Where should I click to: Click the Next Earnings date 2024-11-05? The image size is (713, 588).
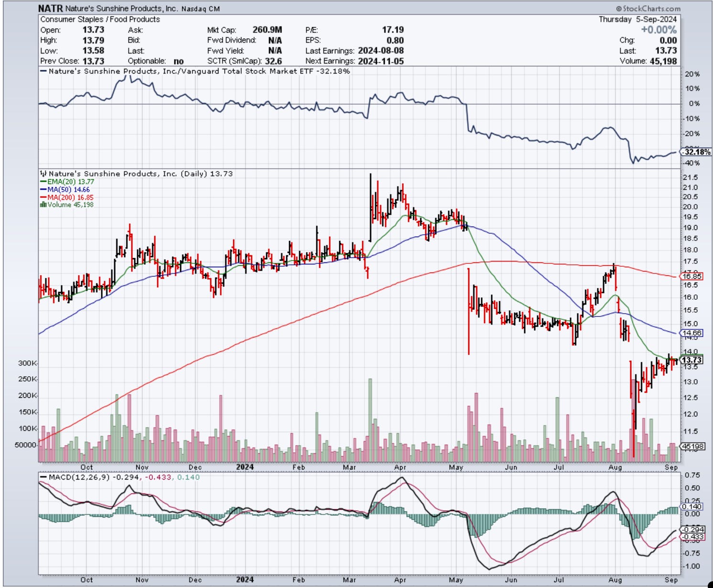tap(380, 61)
